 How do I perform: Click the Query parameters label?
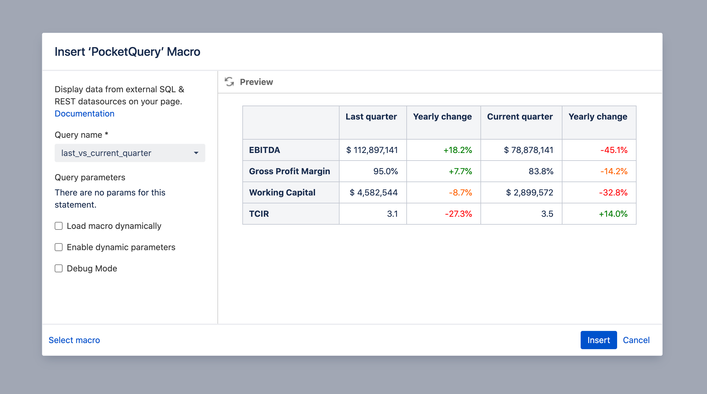pos(90,178)
